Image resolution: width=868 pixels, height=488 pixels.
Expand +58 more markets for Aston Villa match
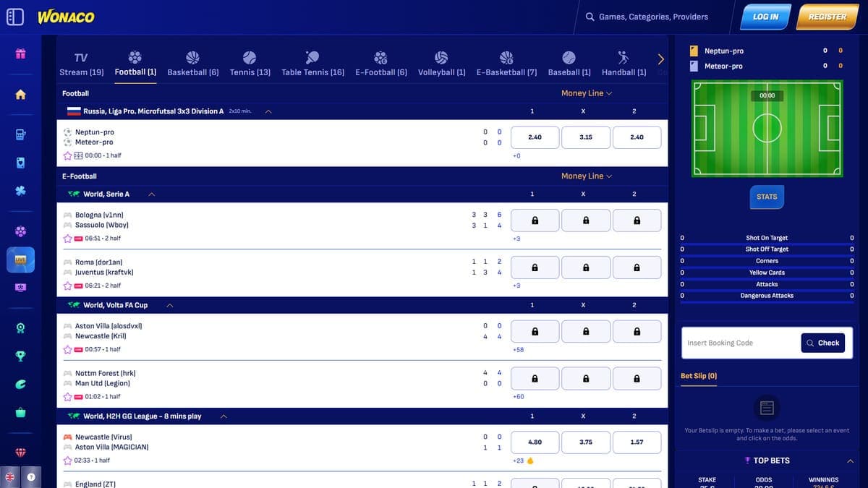coord(518,350)
